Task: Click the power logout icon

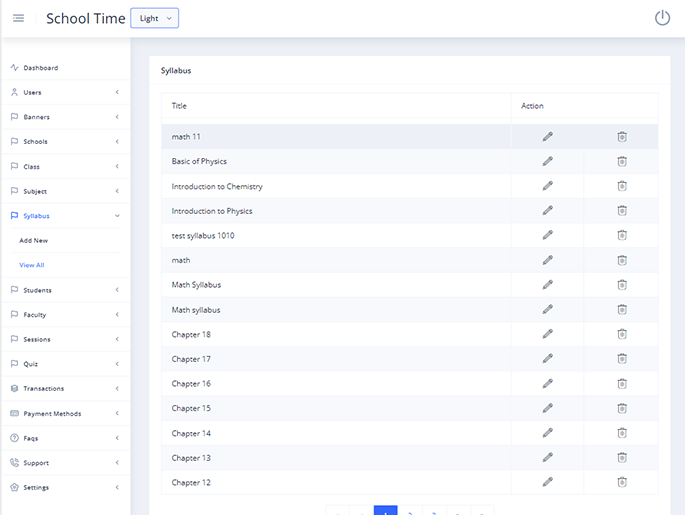Action: tap(662, 18)
